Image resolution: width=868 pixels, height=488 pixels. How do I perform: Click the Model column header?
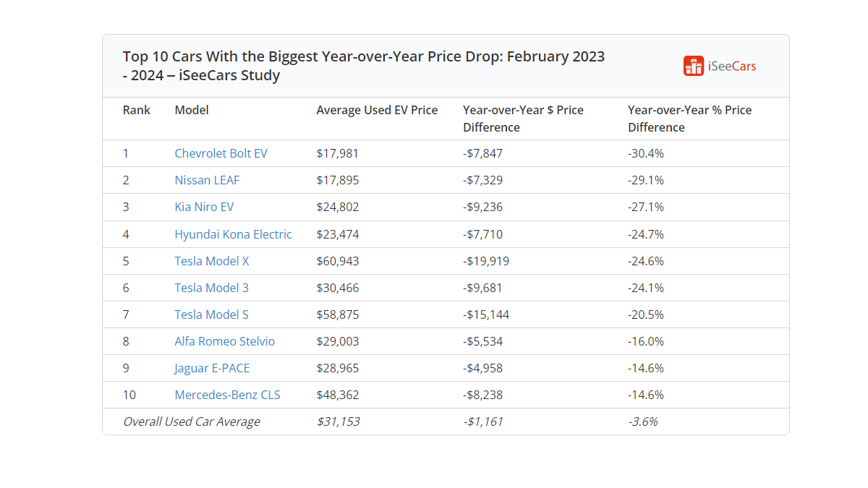192,110
